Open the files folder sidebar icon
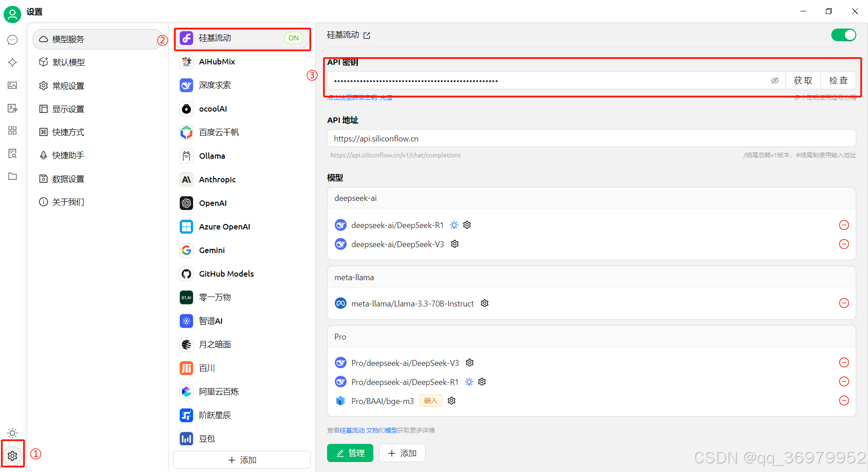 (x=12, y=176)
